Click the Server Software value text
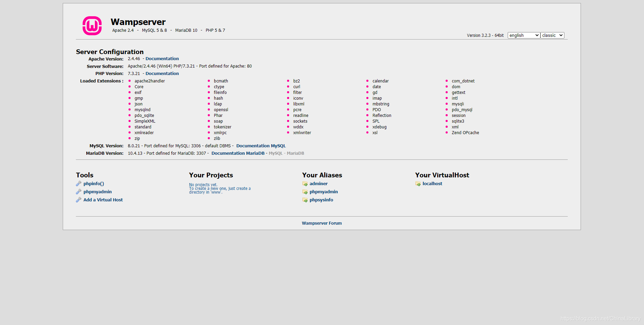Screen dimensions: 644x325 click(190, 66)
